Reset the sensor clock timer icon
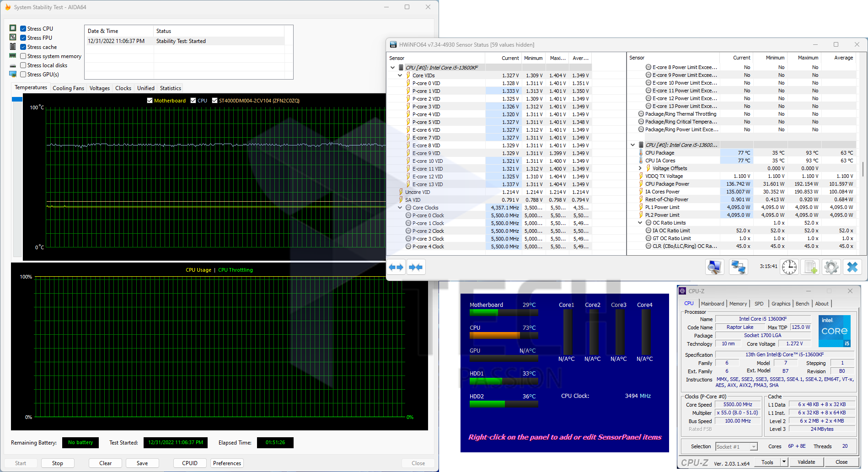Viewport: 868px width, 472px height. pyautogui.click(x=789, y=267)
